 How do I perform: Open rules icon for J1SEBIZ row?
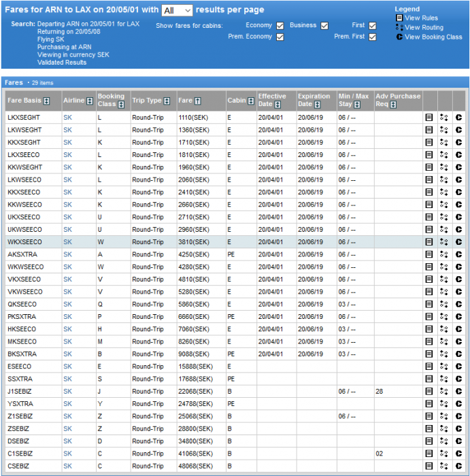click(429, 391)
